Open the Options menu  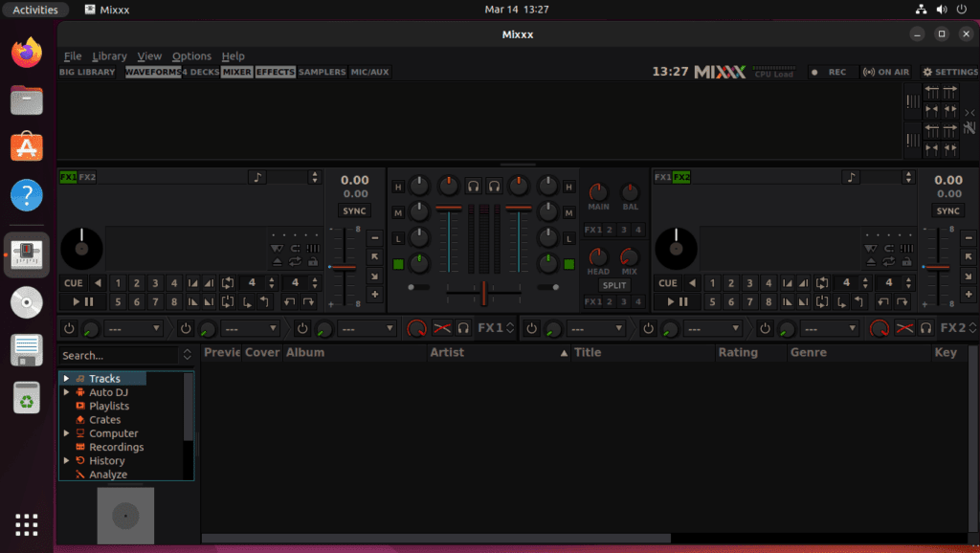pyautogui.click(x=191, y=55)
